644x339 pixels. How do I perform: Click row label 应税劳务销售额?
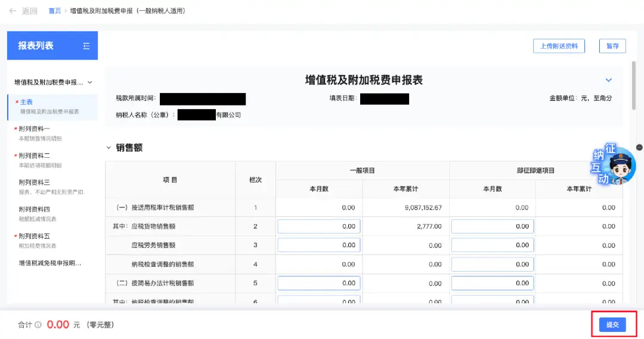click(x=153, y=245)
